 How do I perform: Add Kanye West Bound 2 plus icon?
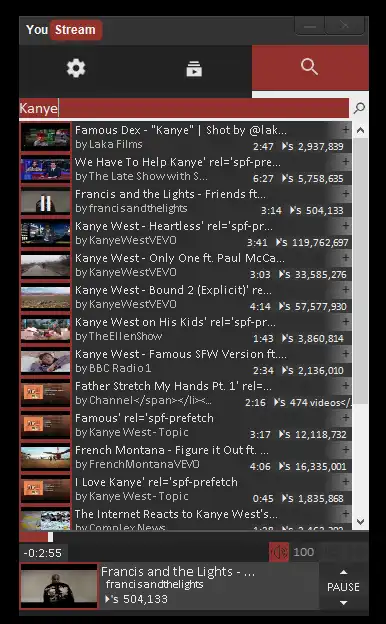tap(345, 290)
